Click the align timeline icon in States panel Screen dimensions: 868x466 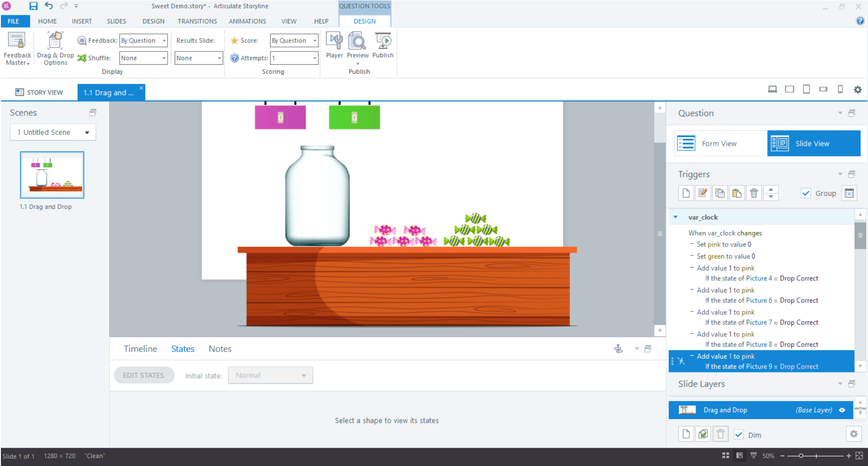click(x=618, y=348)
